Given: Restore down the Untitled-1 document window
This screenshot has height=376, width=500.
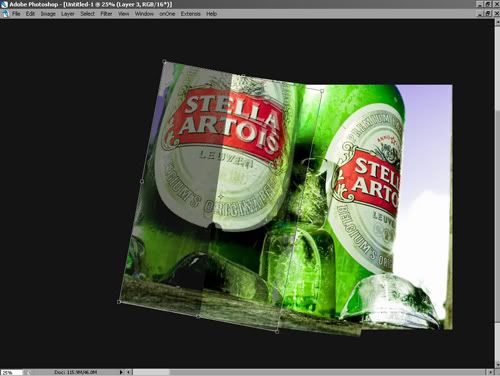Looking at the screenshot, I should pos(488,14).
